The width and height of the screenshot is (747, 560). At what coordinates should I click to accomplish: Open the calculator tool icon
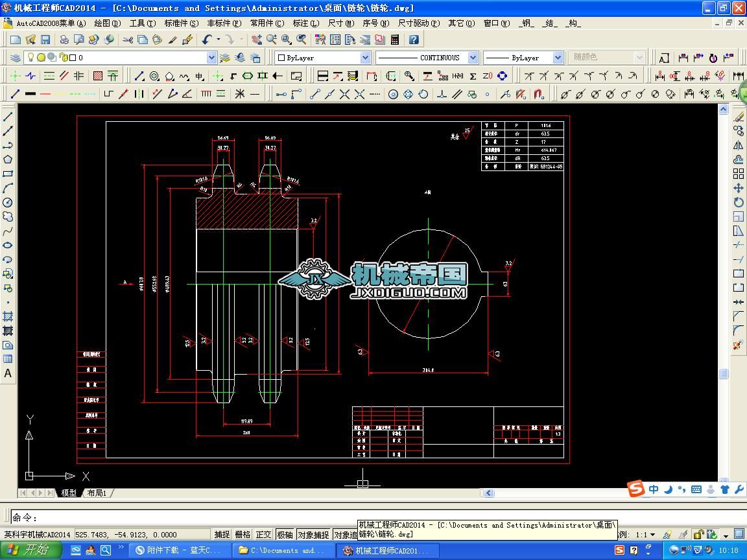pos(394,40)
